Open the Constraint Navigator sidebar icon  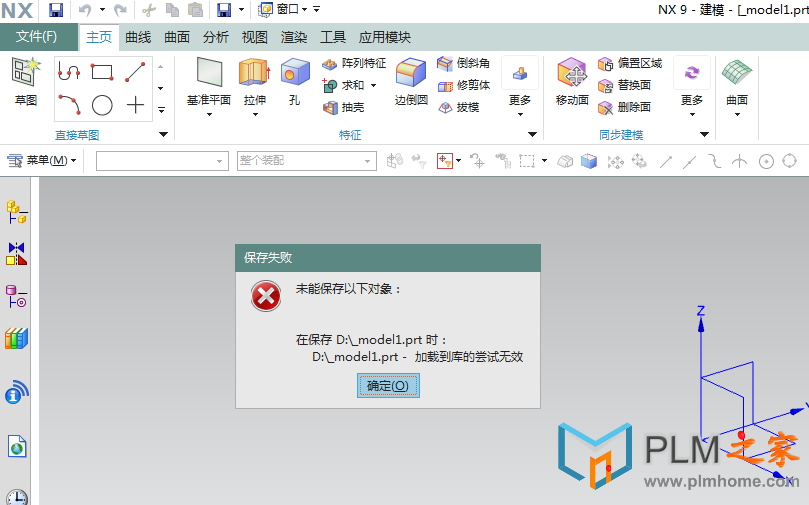click(x=17, y=254)
